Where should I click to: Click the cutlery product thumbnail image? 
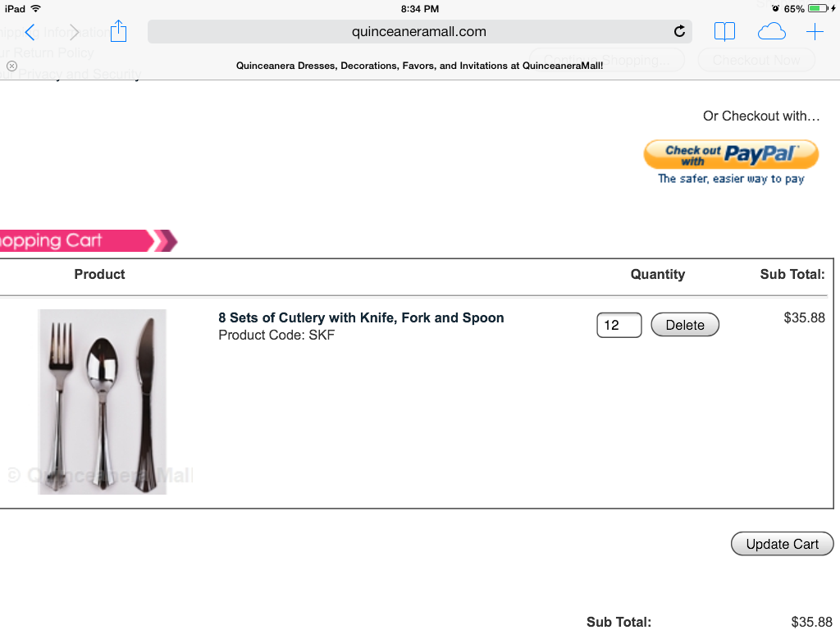coord(103,402)
